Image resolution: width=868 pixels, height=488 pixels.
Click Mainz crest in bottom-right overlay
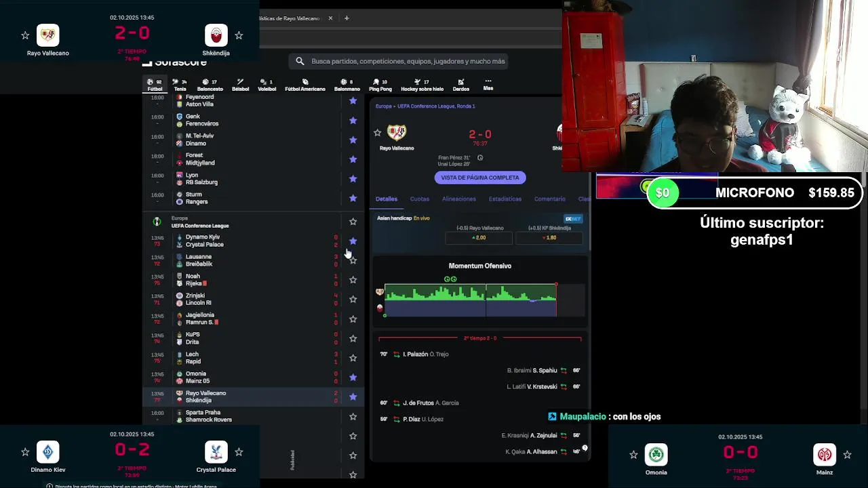(824, 455)
